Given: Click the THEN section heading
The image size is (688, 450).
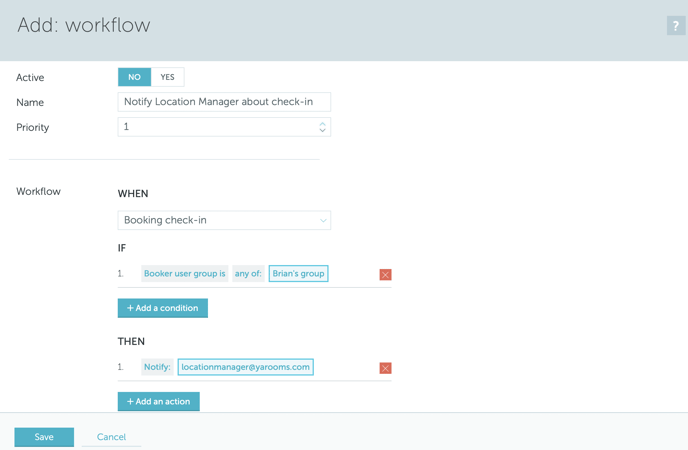Looking at the screenshot, I should pyautogui.click(x=131, y=341).
